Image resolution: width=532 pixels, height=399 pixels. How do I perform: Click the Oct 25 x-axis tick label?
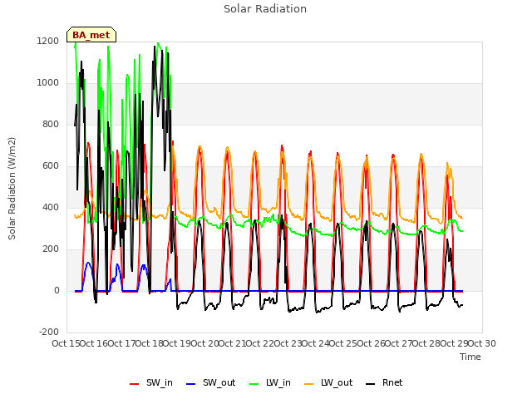click(x=343, y=343)
